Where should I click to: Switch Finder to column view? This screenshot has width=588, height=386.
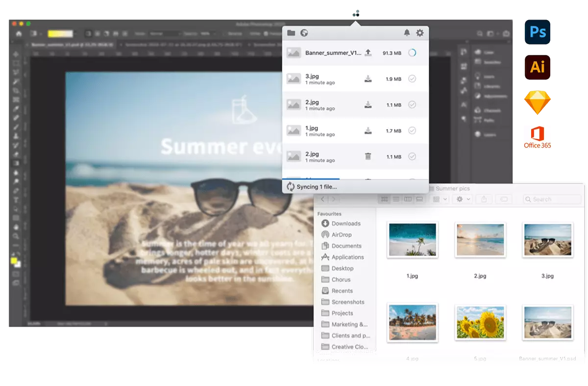(x=408, y=199)
